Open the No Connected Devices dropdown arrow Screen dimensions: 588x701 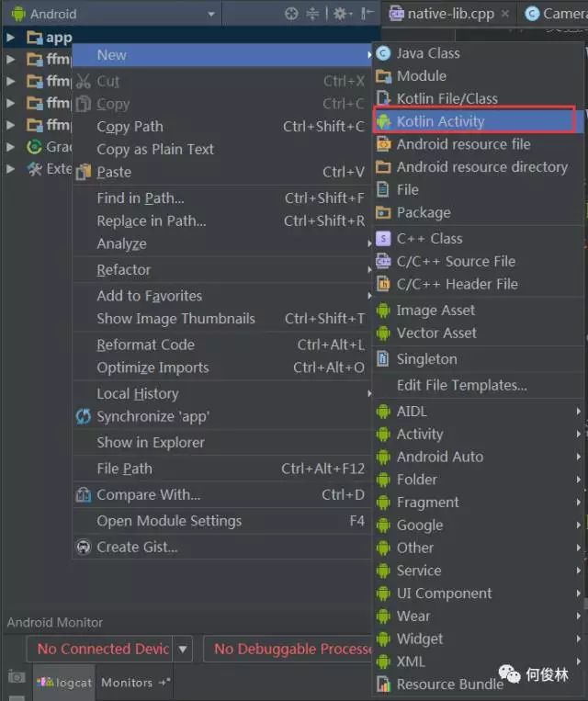coord(183,650)
